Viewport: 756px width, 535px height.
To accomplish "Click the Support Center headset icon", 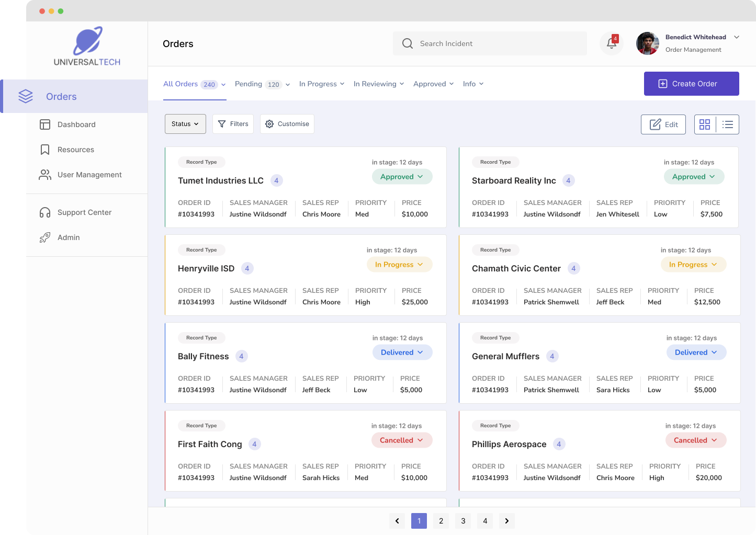I will pyautogui.click(x=45, y=212).
